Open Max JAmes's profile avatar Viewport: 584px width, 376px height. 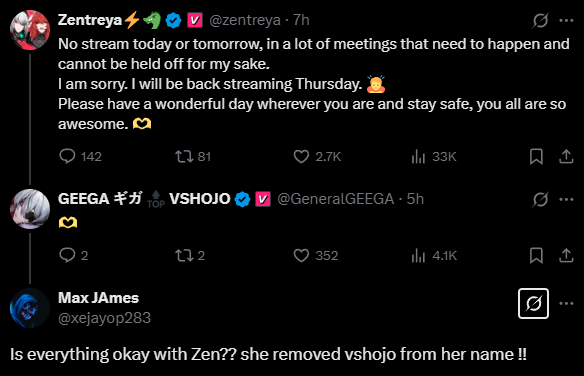[30, 308]
